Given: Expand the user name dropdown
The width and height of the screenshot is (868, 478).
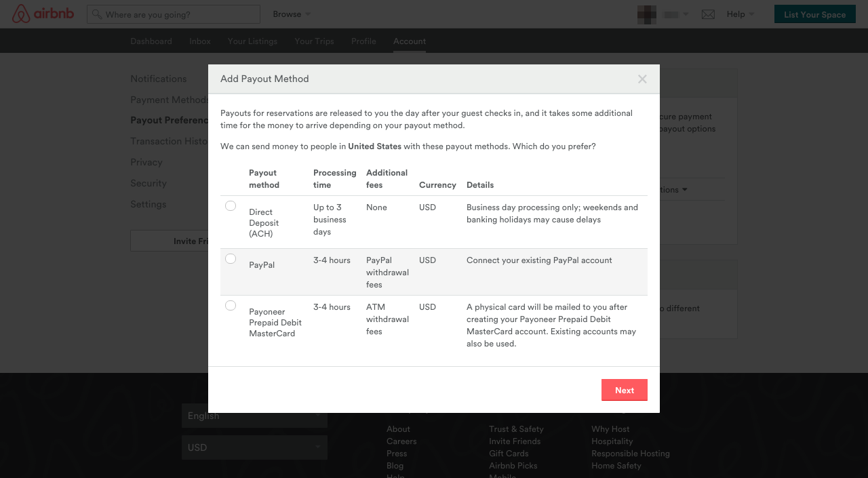Looking at the screenshot, I should pos(676,14).
